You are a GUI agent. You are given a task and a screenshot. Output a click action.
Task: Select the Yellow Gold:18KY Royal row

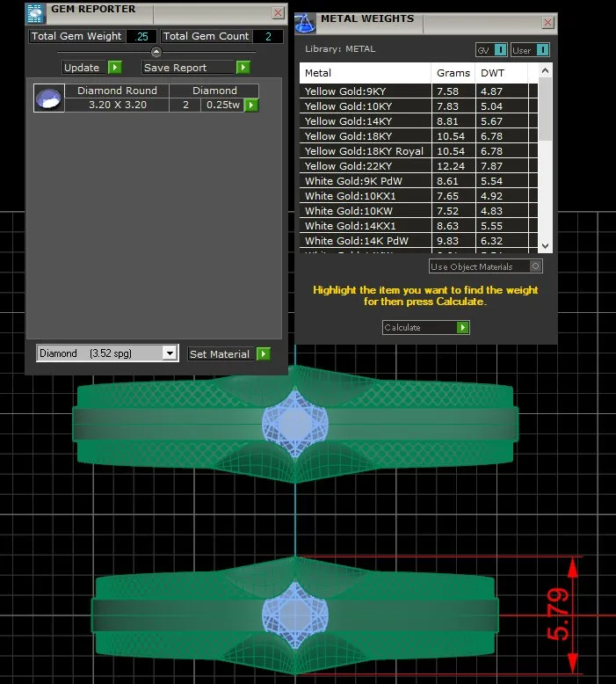tap(418, 151)
